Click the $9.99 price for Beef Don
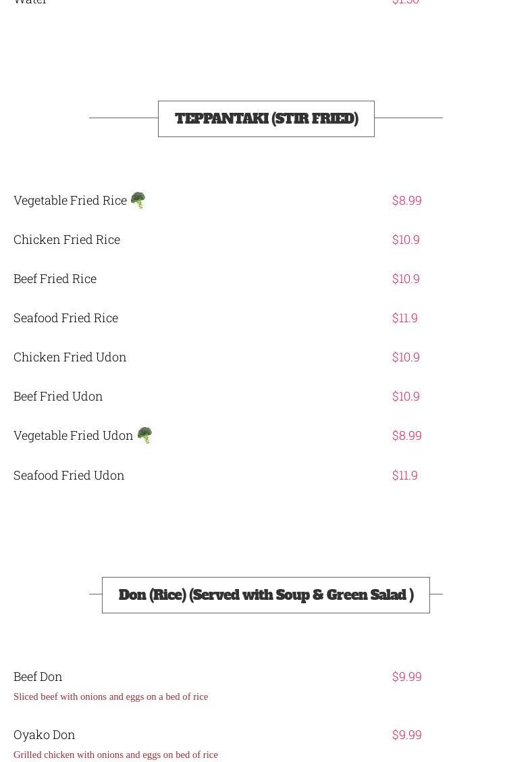The width and height of the screenshot is (532, 762). click(406, 676)
